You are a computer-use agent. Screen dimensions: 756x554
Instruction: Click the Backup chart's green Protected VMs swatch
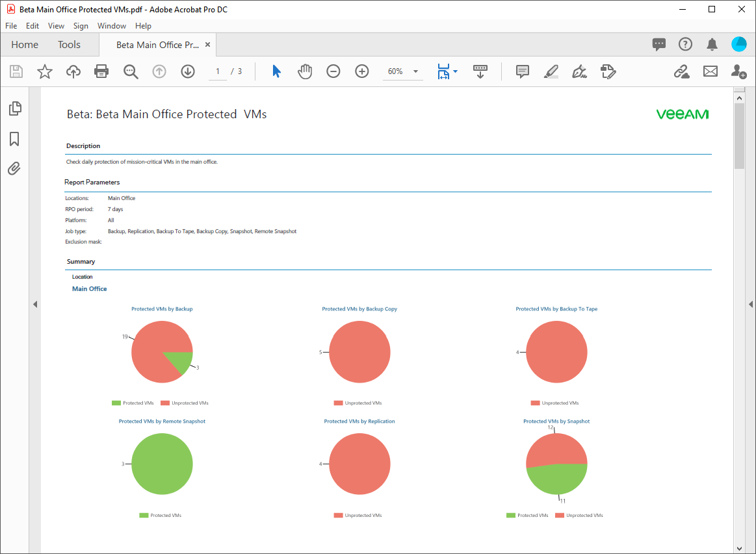[116, 403]
